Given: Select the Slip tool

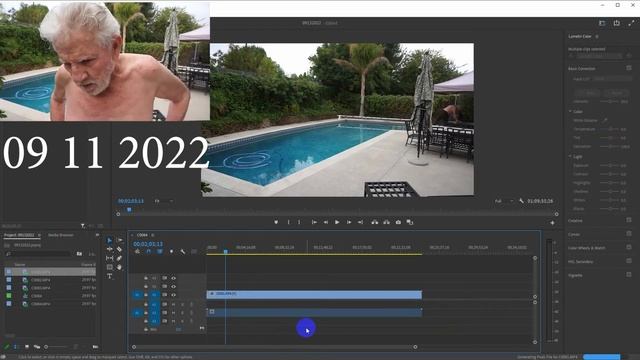Looking at the screenshot, I should [109, 258].
